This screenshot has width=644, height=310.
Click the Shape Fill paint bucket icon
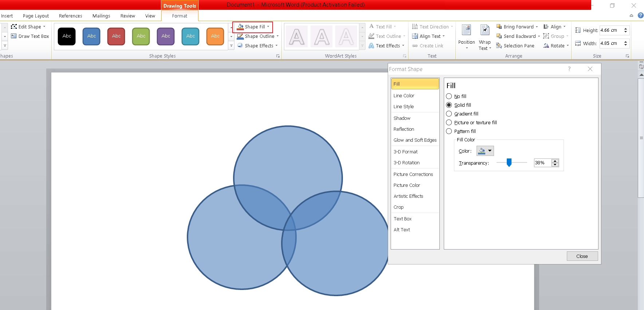click(x=240, y=27)
